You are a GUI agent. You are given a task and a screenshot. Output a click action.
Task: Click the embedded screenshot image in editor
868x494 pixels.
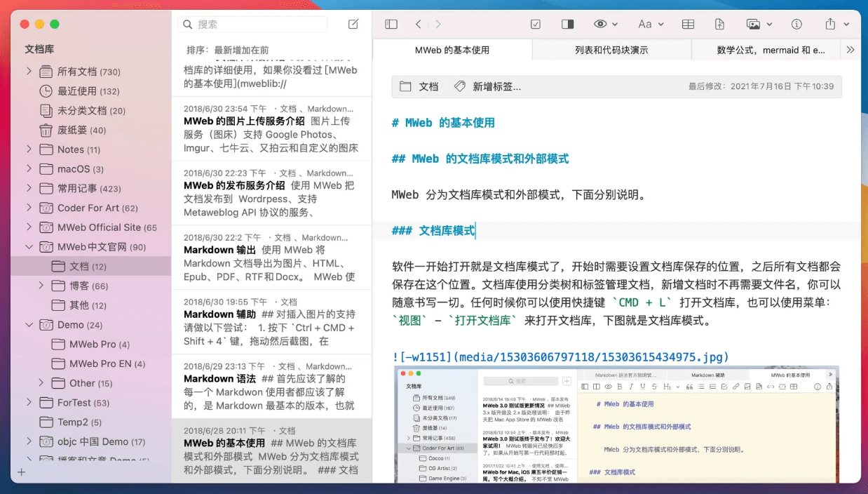(616, 424)
